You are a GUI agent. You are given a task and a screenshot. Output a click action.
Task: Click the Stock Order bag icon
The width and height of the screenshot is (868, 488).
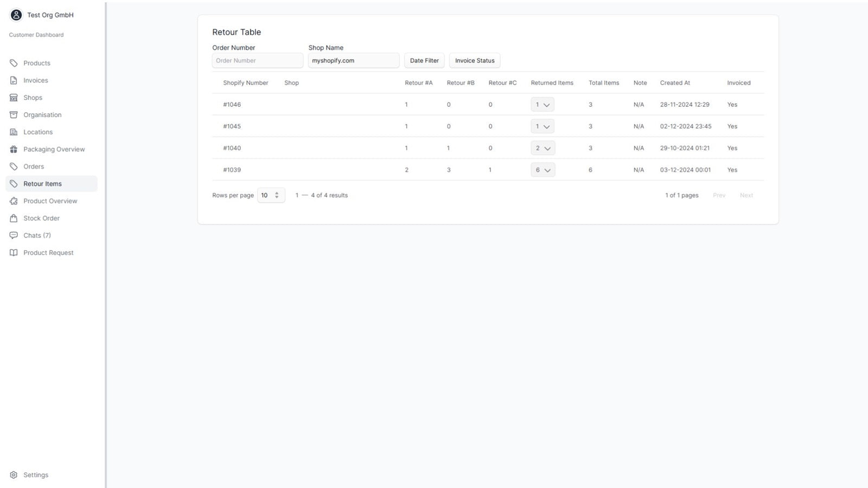point(14,218)
